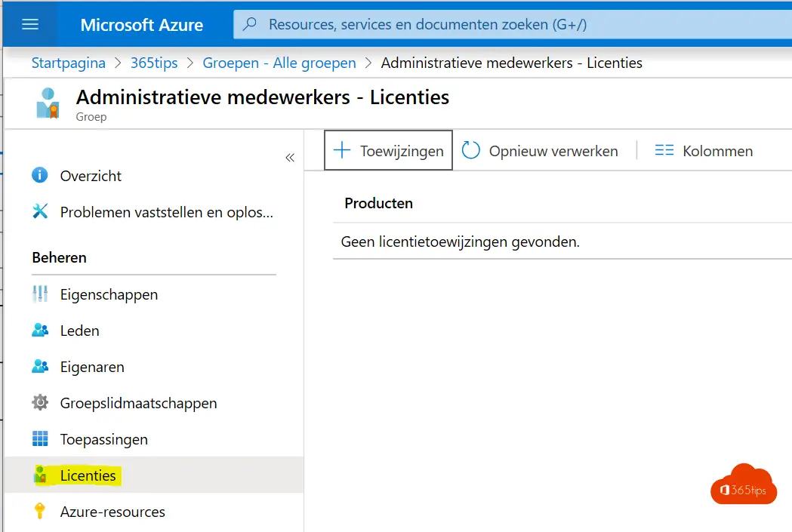Click the Azure-resources key icon

[40, 512]
